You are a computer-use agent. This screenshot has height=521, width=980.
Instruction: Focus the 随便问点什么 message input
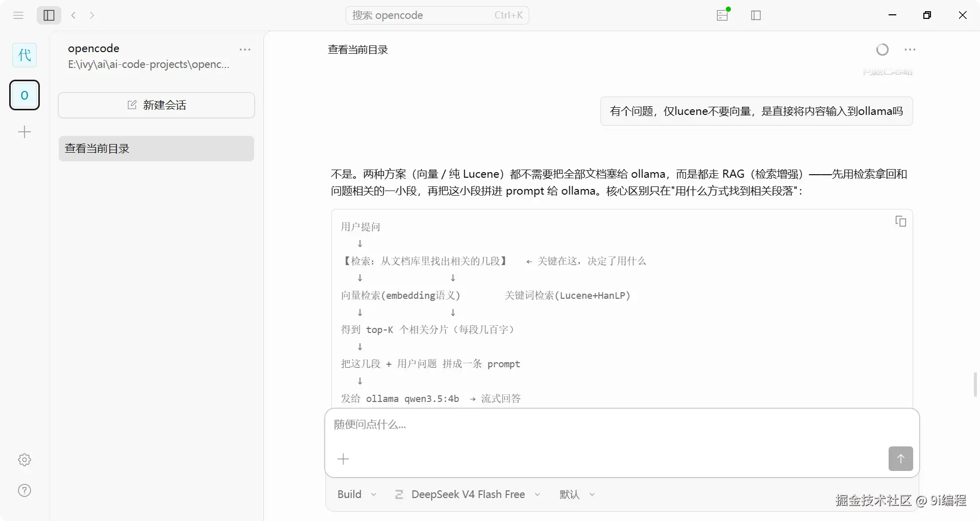[x=622, y=424]
